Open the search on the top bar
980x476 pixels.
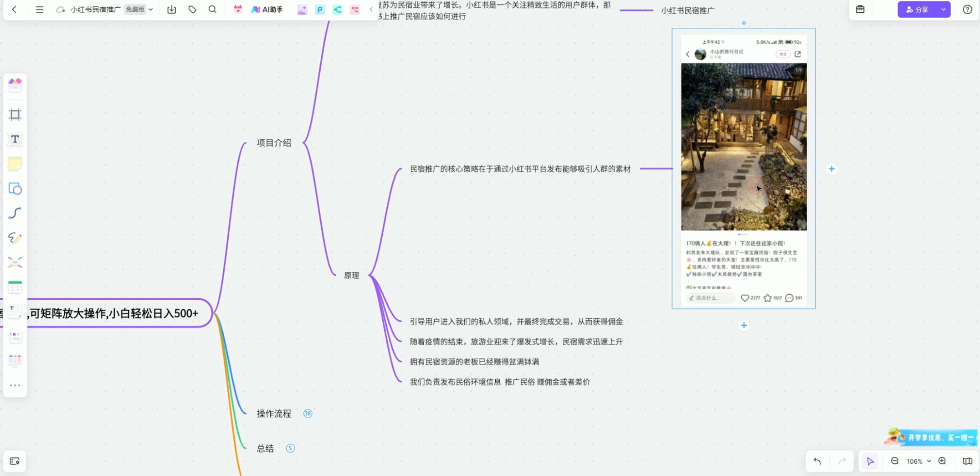point(212,9)
